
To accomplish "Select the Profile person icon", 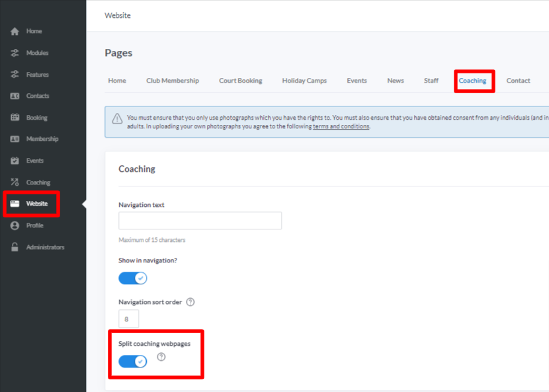I will pyautogui.click(x=15, y=225).
